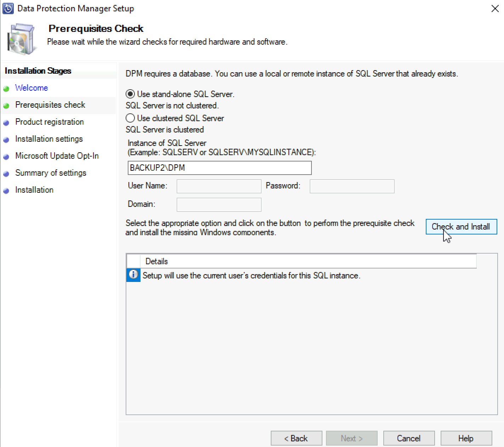This screenshot has width=504, height=447.
Task: Click the DPM setup title bar icon
Action: click(x=8, y=9)
